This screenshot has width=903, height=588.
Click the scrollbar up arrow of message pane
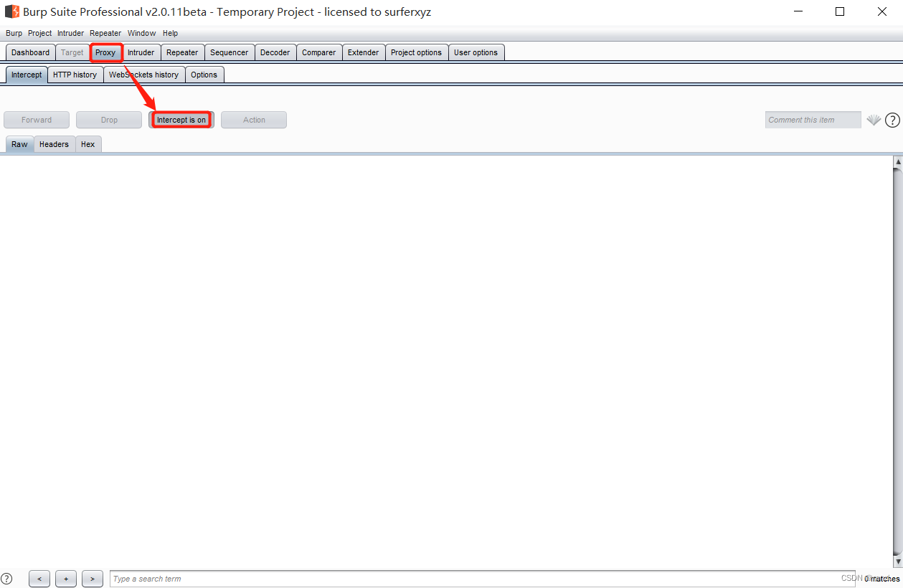(898, 162)
